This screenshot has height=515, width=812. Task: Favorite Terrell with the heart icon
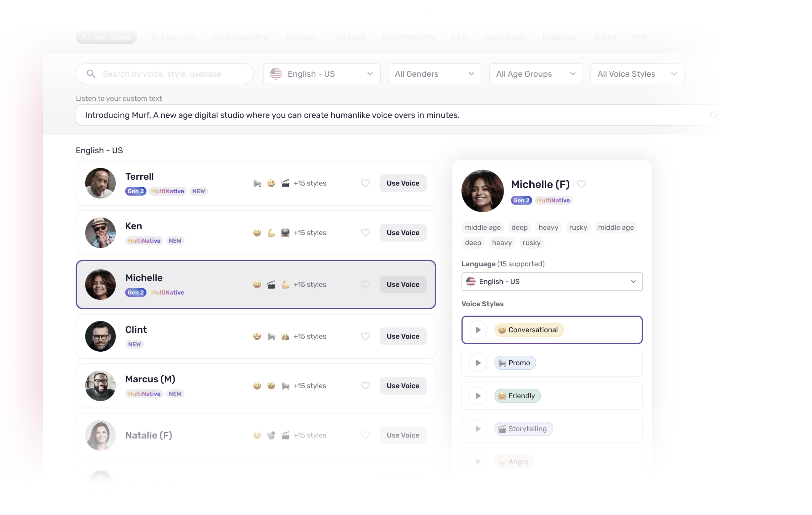click(365, 183)
